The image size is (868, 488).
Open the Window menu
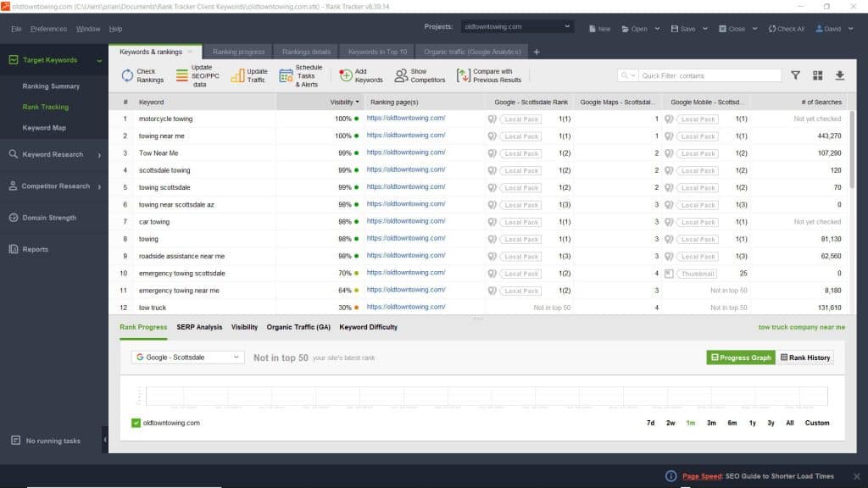click(x=88, y=29)
